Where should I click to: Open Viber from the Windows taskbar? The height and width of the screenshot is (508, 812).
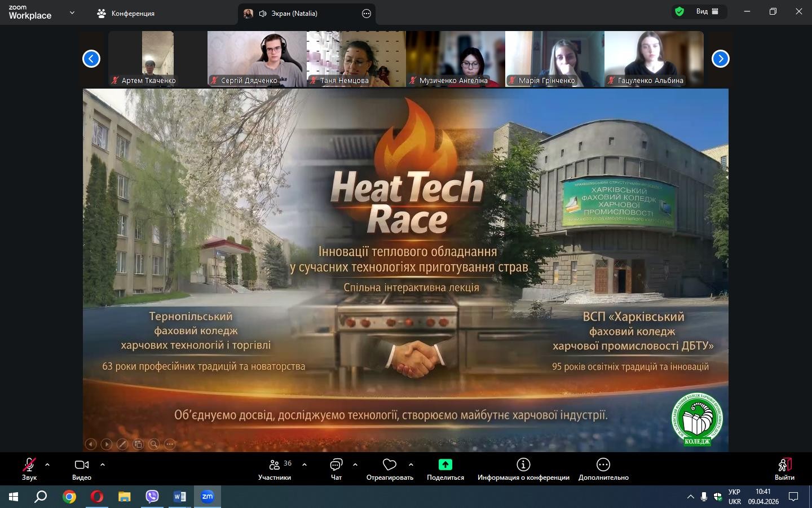coord(152,497)
